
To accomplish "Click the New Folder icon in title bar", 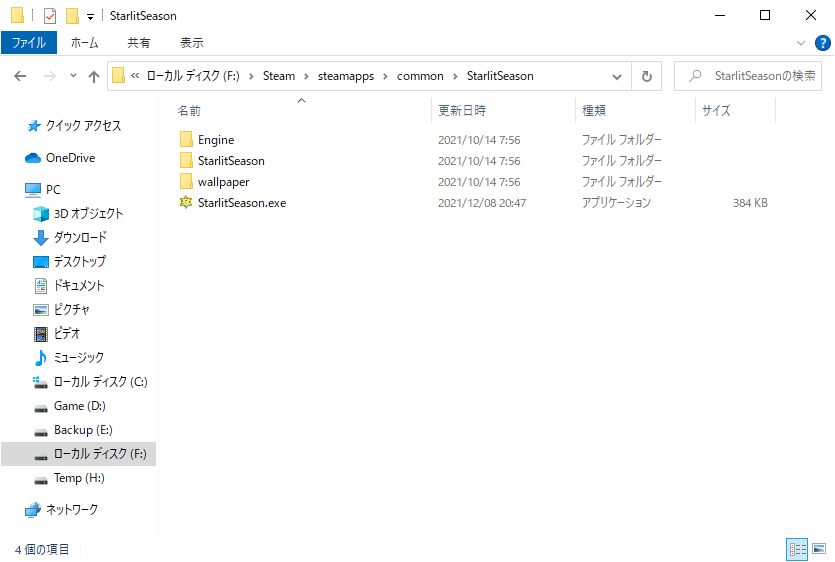I will coord(72,16).
